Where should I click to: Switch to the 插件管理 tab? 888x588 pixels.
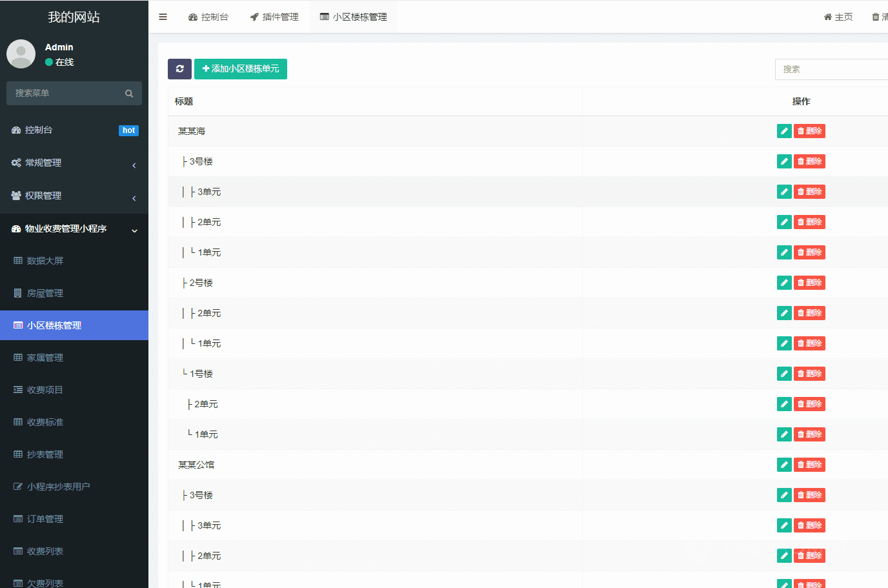274,17
